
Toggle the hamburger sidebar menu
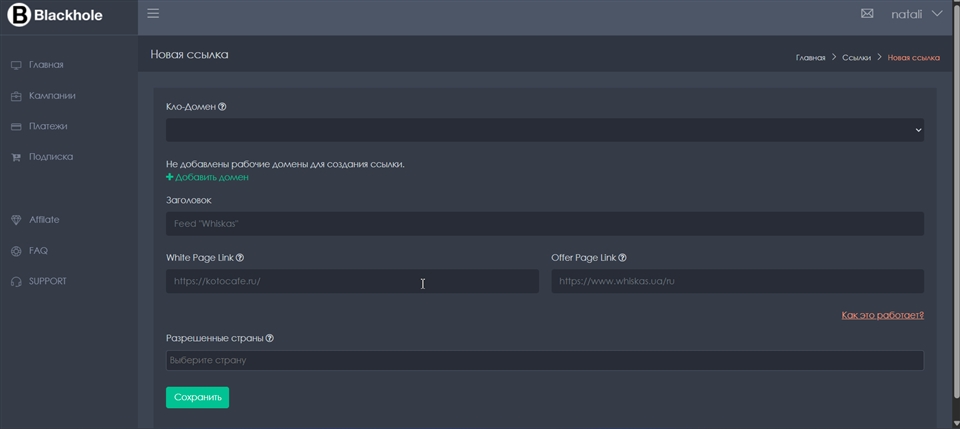[x=153, y=13]
